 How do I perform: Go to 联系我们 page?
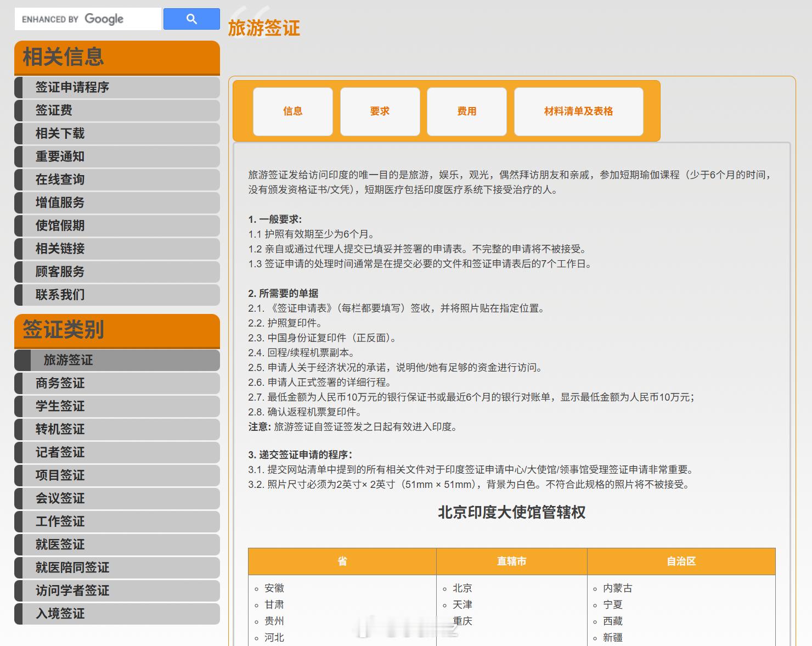117,295
